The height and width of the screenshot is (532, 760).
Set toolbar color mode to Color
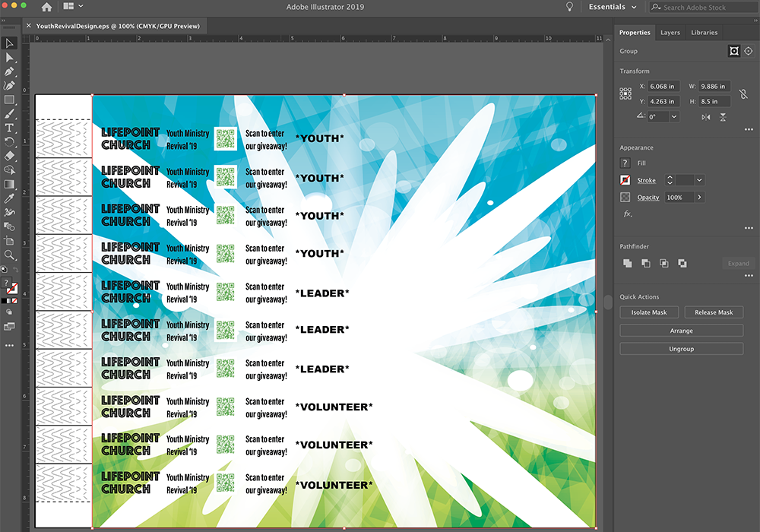click(4, 301)
